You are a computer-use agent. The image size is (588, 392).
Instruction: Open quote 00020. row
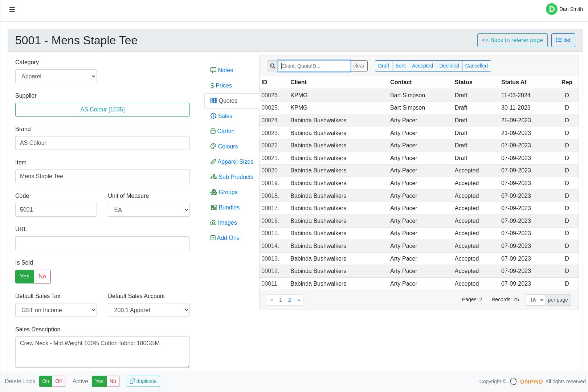coord(419,171)
